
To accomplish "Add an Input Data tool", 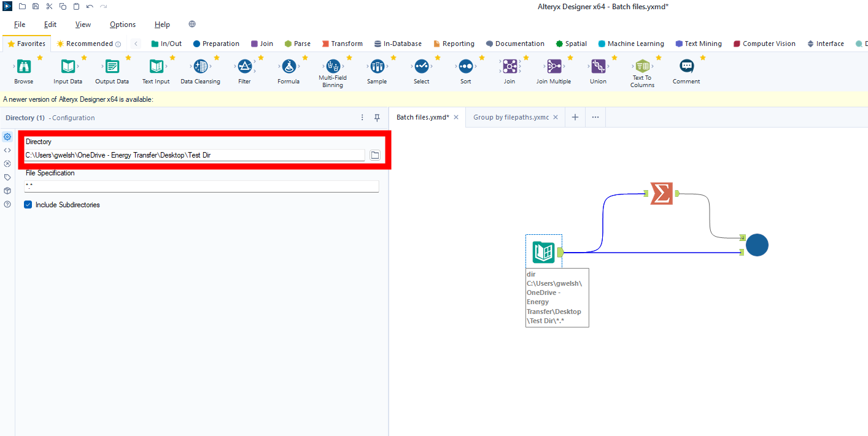I will click(68, 71).
